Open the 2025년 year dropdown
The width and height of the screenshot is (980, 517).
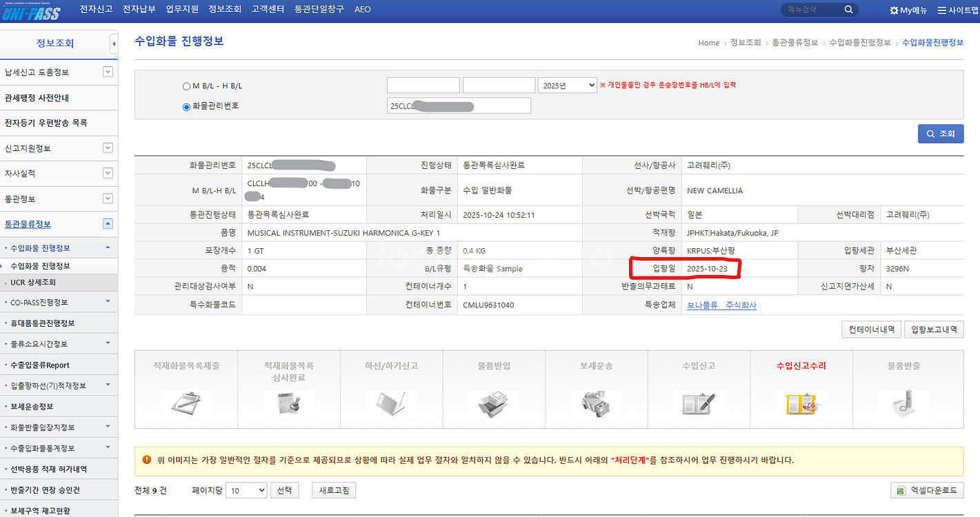click(x=566, y=85)
